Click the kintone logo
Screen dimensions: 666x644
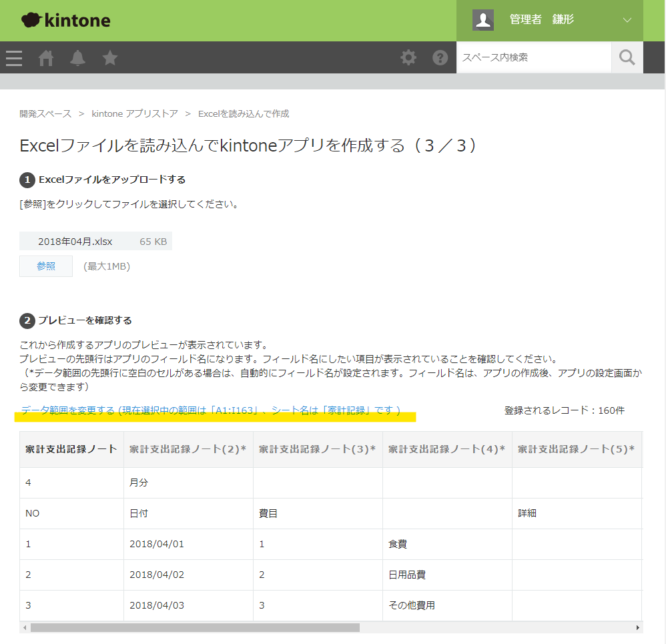coord(66,20)
